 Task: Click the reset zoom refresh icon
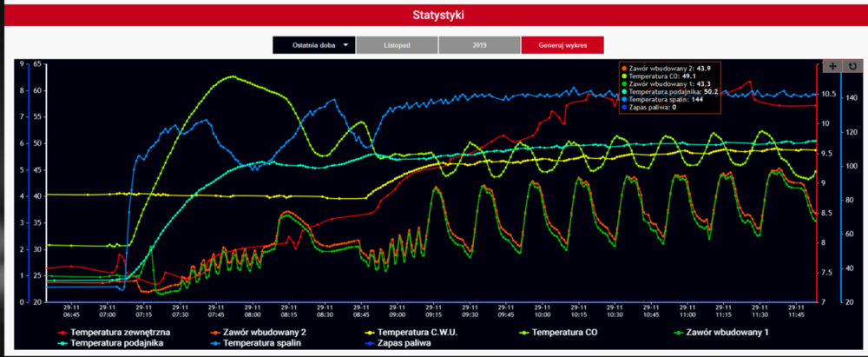(852, 66)
